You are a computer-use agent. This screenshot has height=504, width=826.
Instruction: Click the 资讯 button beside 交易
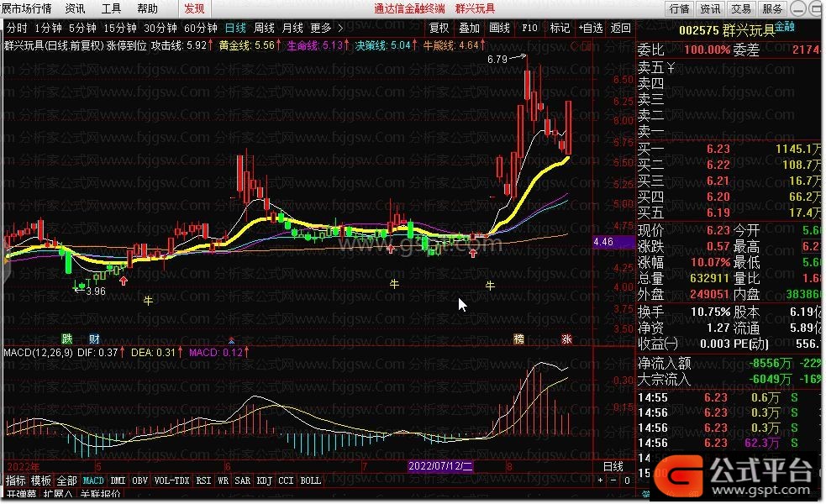click(710, 8)
